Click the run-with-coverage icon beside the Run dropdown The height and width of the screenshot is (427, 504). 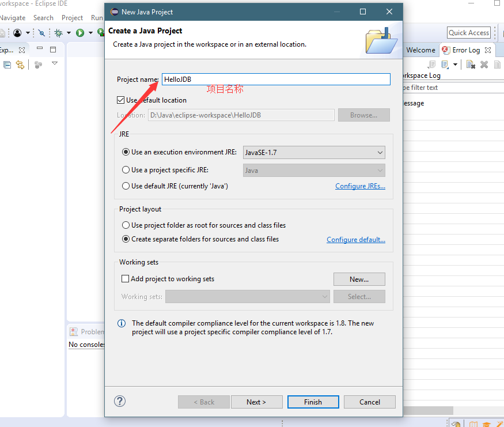(101, 32)
